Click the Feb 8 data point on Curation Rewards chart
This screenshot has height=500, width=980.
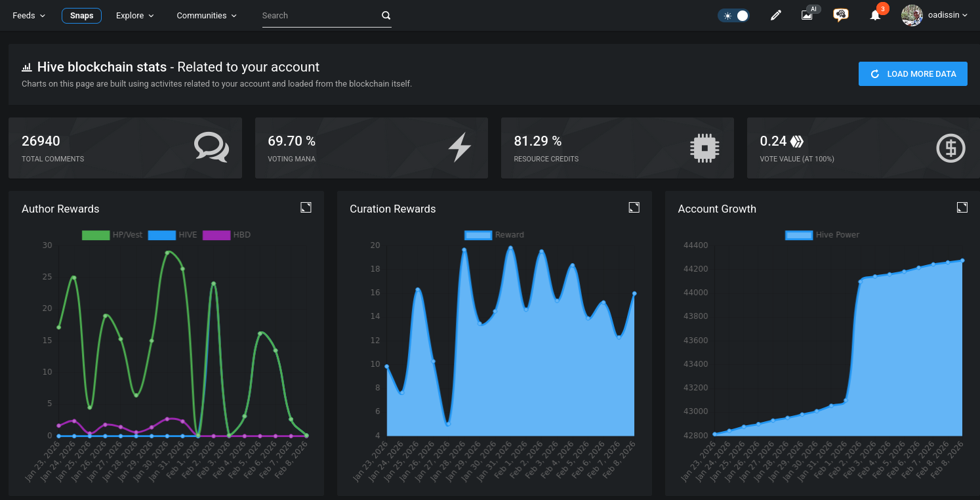tap(634, 293)
